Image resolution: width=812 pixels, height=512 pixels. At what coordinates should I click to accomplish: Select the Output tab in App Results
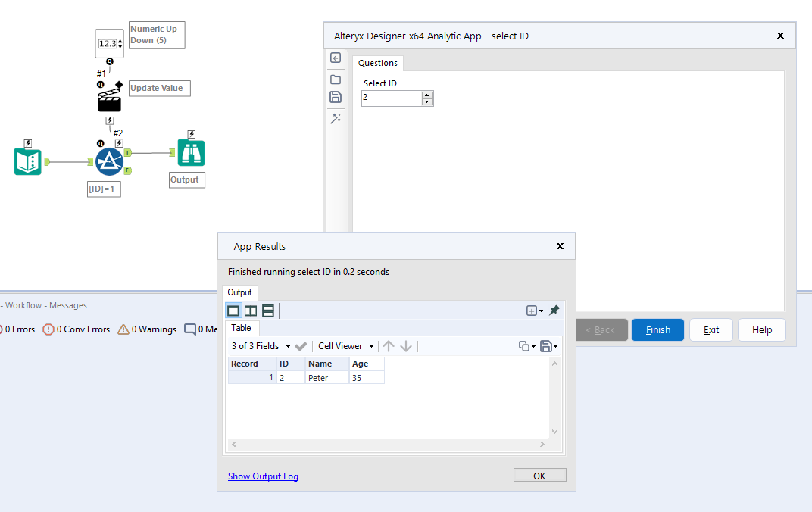tap(239, 292)
